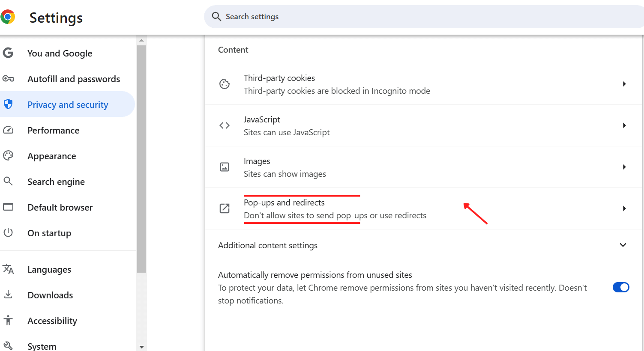This screenshot has height=351, width=644.
Task: Click the Chrome logo icon
Action: click(x=8, y=17)
